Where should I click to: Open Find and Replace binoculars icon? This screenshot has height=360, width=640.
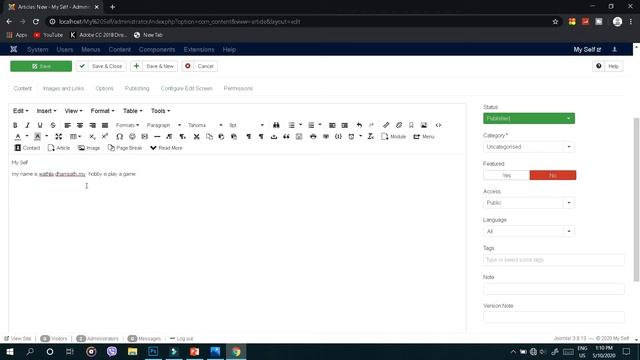click(x=276, y=125)
